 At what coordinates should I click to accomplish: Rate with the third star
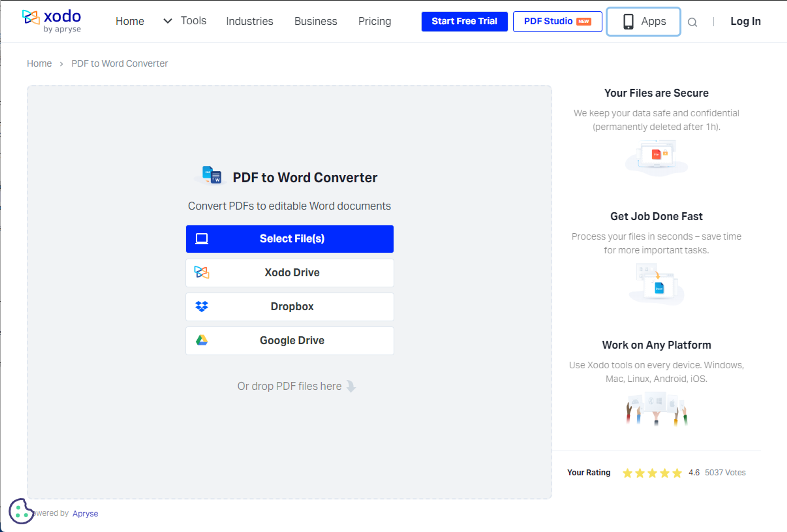pyautogui.click(x=652, y=473)
